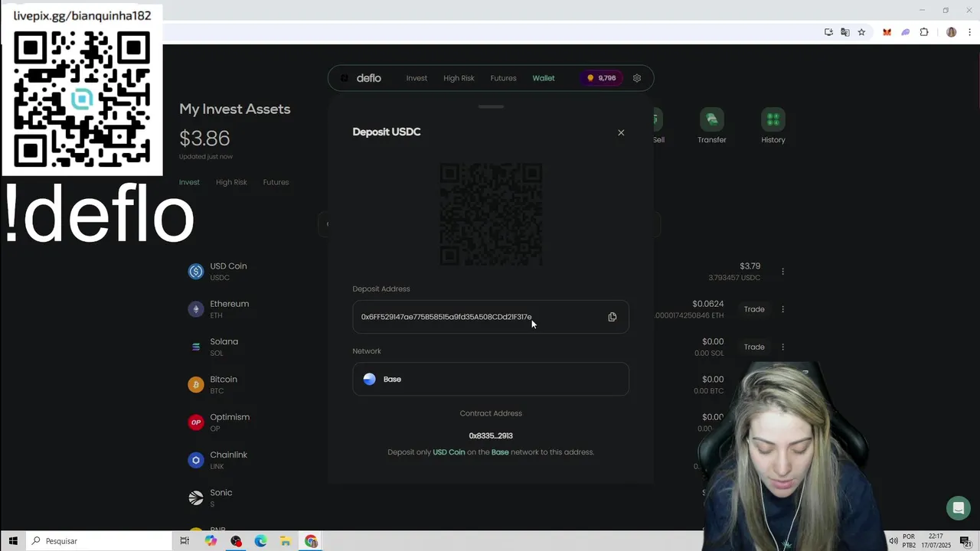The height and width of the screenshot is (551, 980).
Task: Bookmark this page with star
Action: coord(861,32)
